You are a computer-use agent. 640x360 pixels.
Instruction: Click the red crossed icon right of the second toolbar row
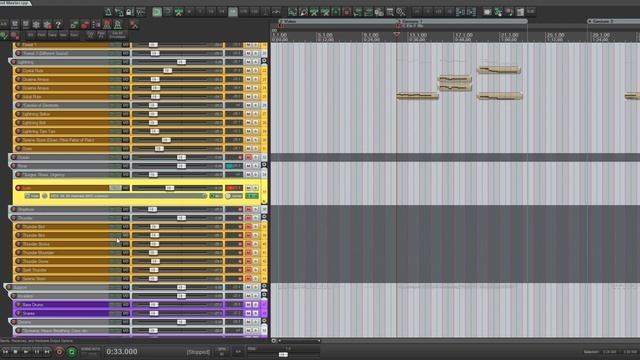point(133,25)
